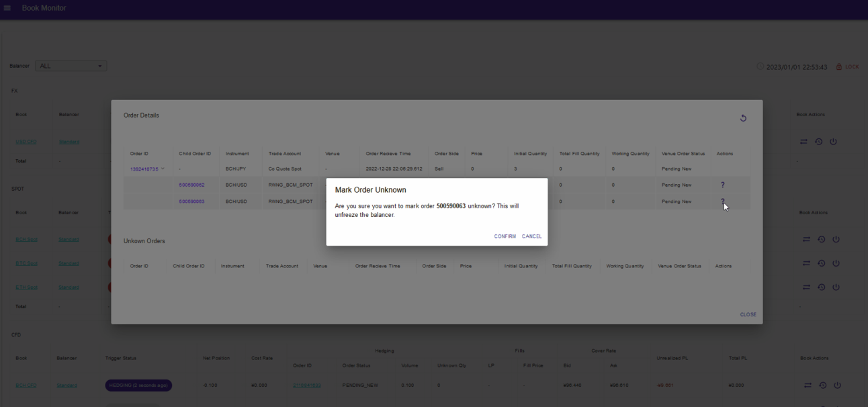Click the refresh icon in Order Details
This screenshot has height=407, width=868.
click(x=743, y=118)
